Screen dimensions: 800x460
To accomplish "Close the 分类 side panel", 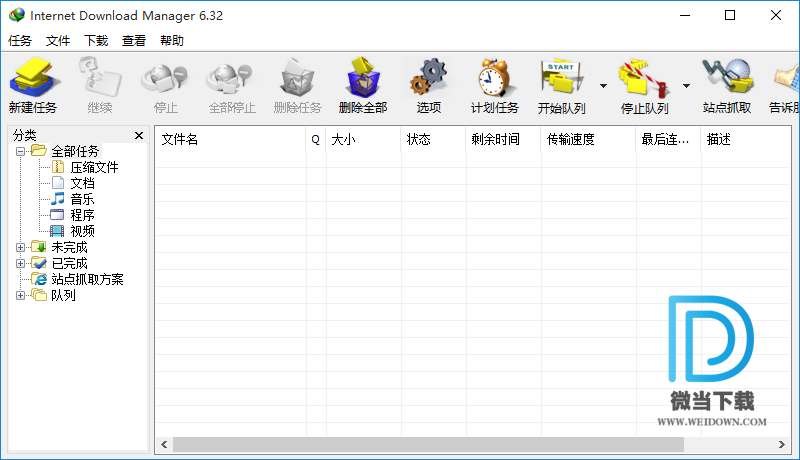I will pos(139,135).
